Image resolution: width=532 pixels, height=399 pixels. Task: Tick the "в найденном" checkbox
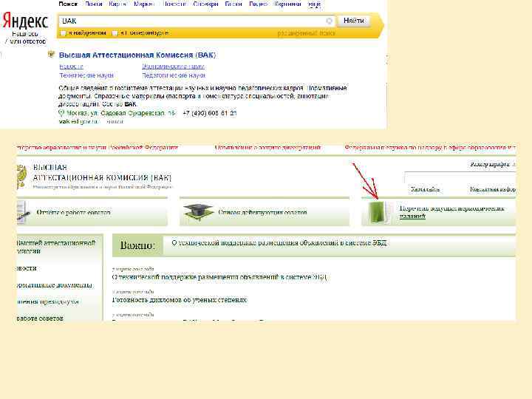coord(63,33)
